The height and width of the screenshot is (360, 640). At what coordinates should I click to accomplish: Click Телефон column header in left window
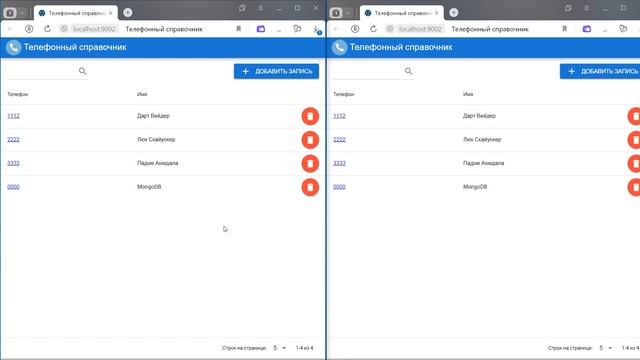pyautogui.click(x=18, y=94)
